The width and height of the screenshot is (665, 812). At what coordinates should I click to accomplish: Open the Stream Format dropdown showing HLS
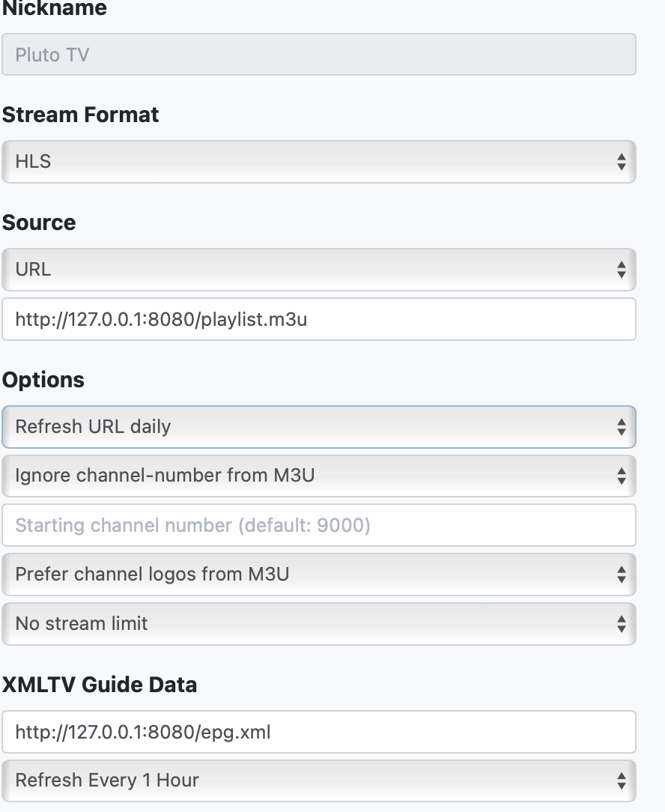318,161
